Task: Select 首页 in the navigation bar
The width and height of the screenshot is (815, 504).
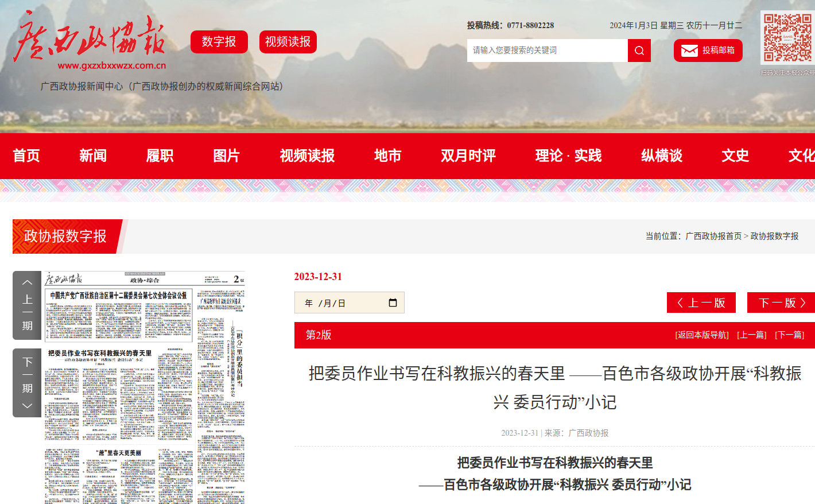Action: pos(26,156)
